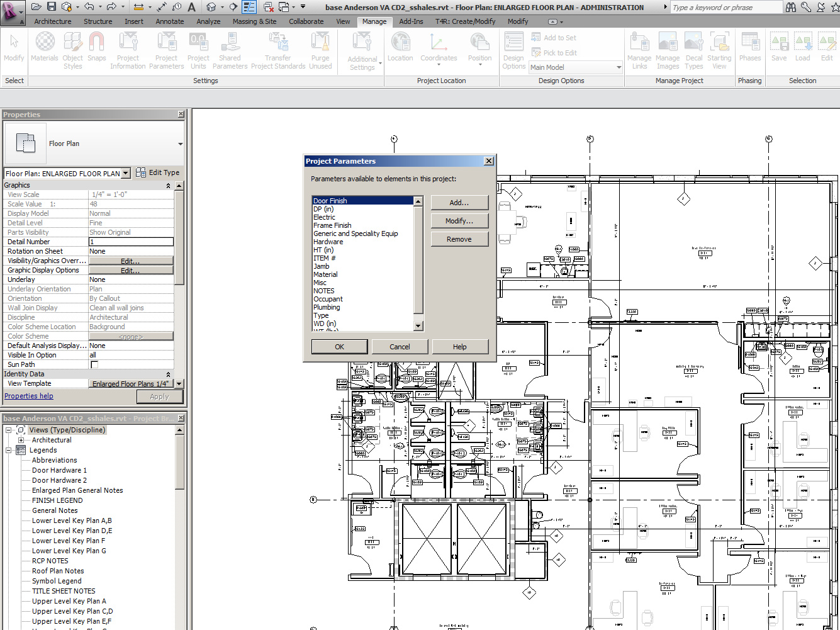The width and height of the screenshot is (840, 630).
Task: Open Design Options
Action: [513, 50]
